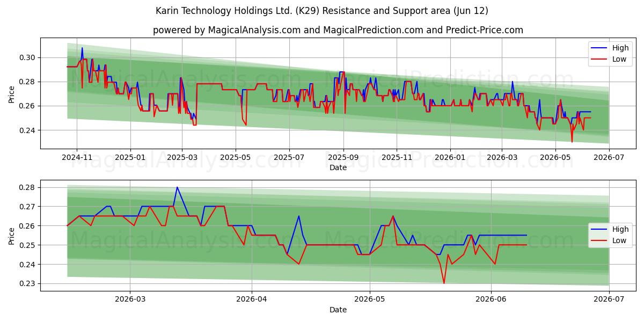Click the '2026-06' tick on the bottom chart
The image size is (644, 322).
(x=492, y=298)
